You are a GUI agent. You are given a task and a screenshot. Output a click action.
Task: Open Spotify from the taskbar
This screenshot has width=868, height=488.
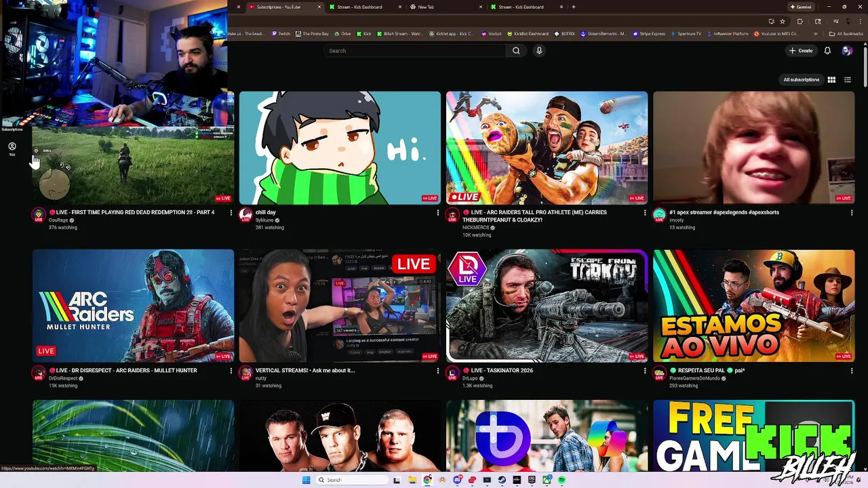point(561,480)
